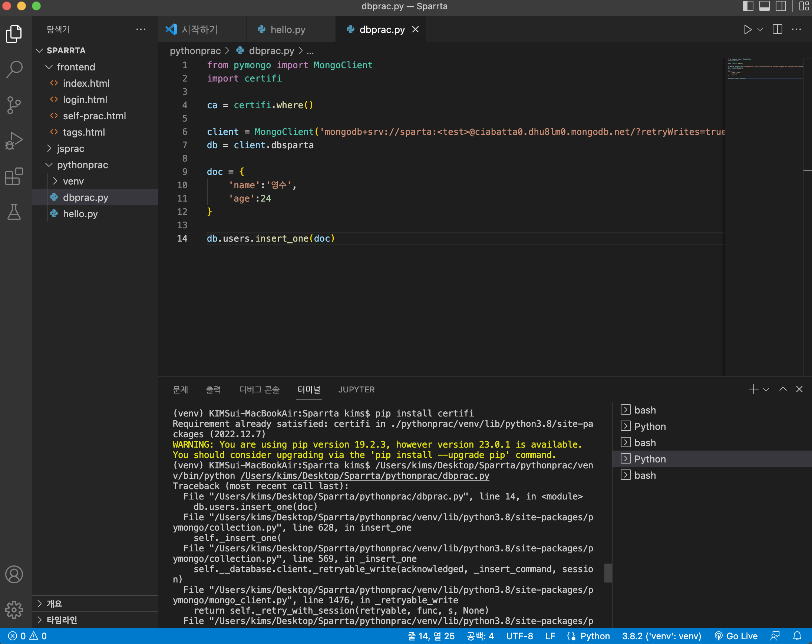Select first bash terminal in list
The width and height of the screenshot is (812, 644).
click(x=712, y=410)
